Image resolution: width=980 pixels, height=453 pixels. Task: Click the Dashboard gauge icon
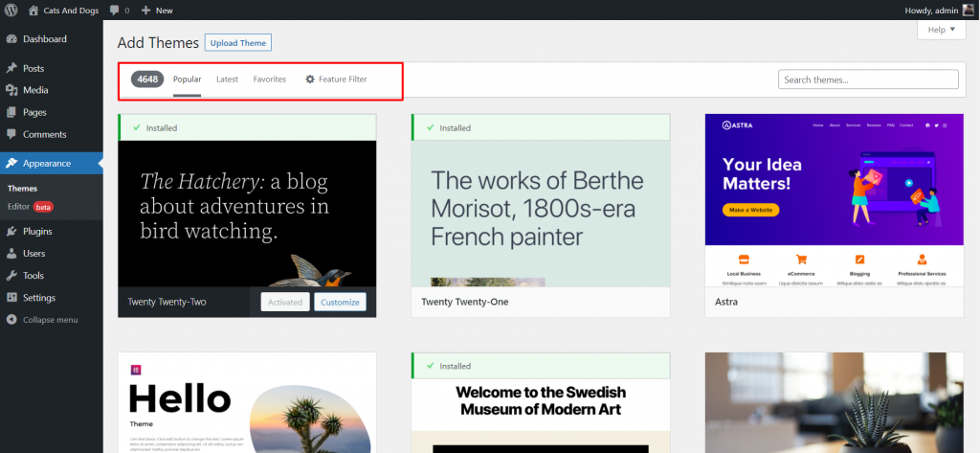[11, 39]
